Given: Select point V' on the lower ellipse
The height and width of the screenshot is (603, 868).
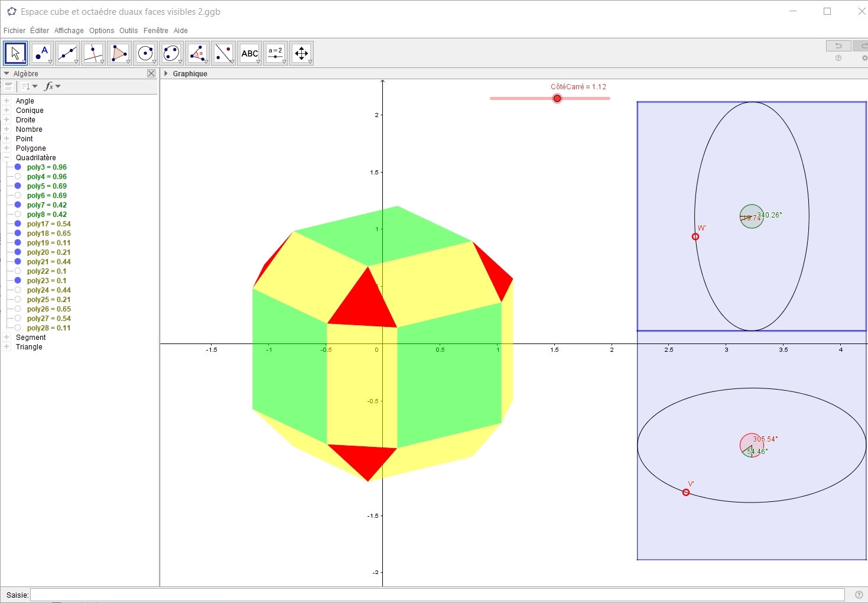Looking at the screenshot, I should click(686, 492).
